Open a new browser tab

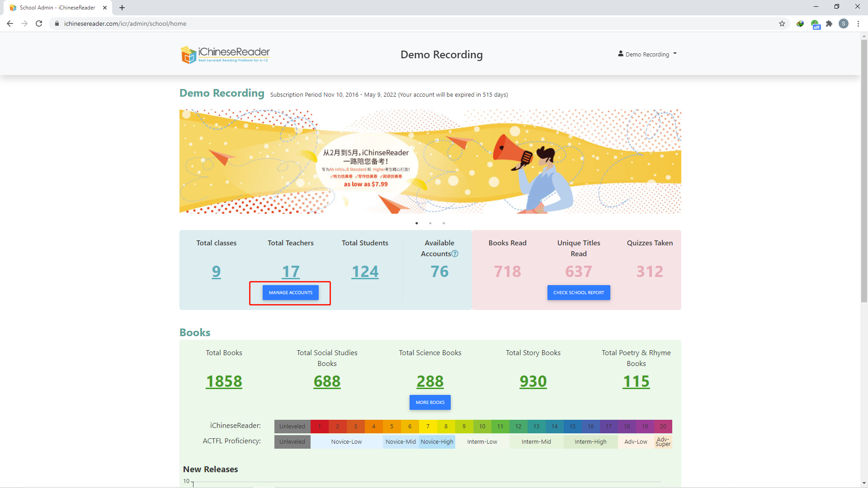122,8
